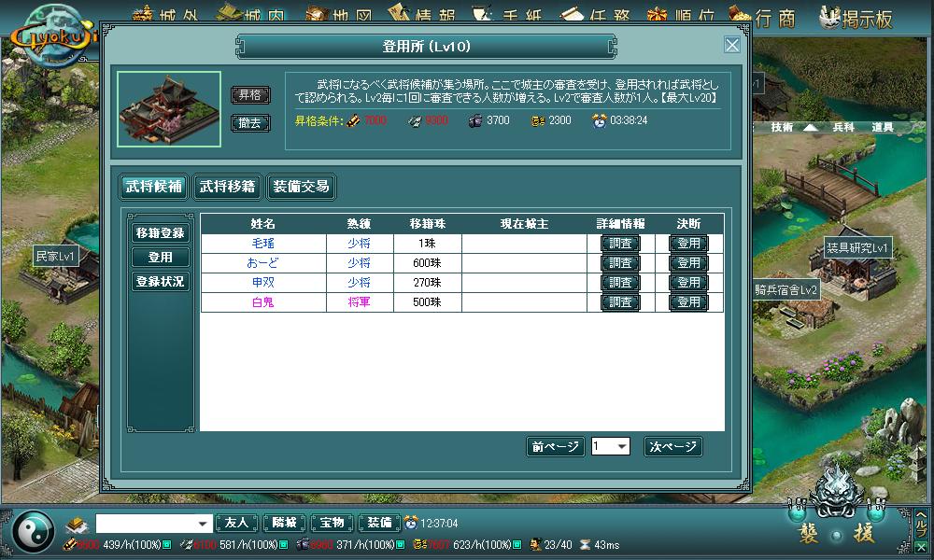Toggle the green box after wood 439/h(100%)

pos(167,544)
